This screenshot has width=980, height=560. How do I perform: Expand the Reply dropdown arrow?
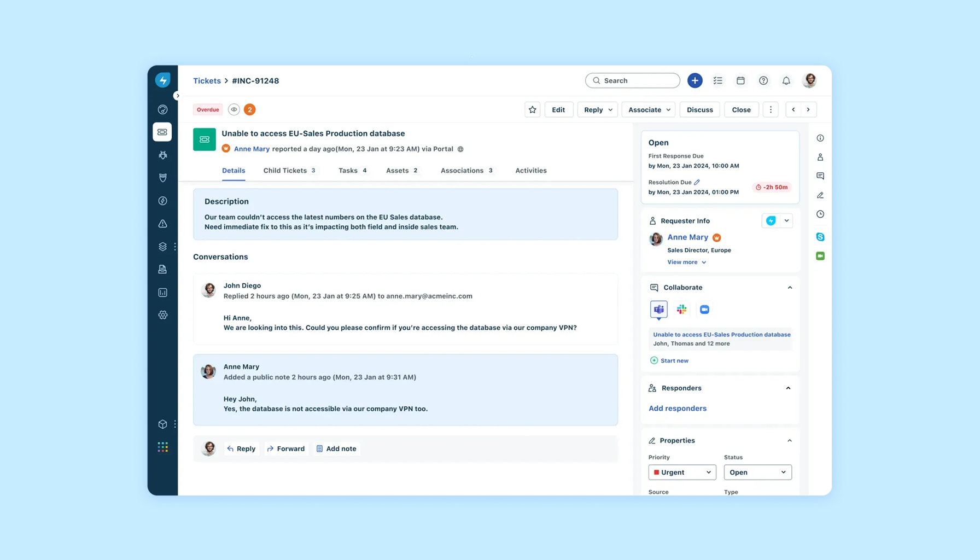point(609,109)
